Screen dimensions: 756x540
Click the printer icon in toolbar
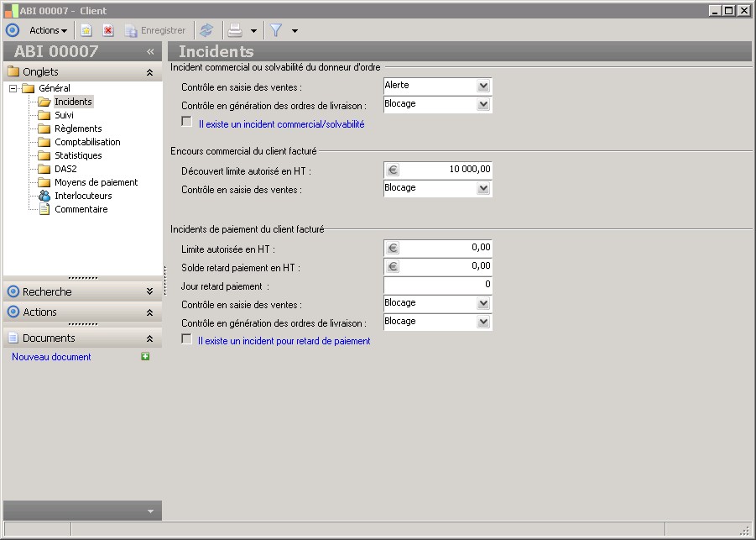tap(235, 30)
